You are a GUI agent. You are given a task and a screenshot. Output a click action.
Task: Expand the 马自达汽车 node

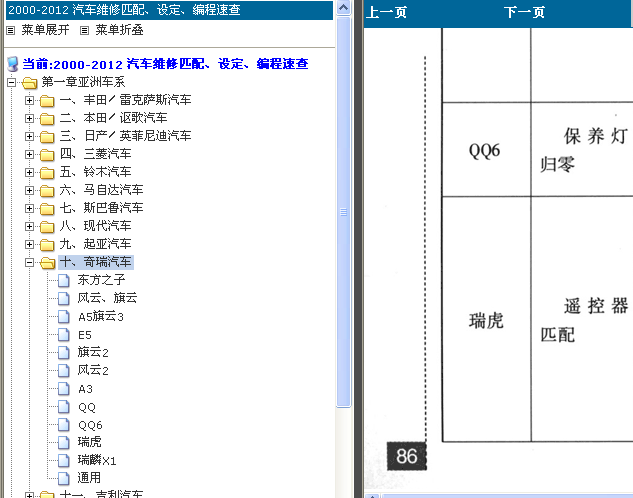pyautogui.click(x=29, y=190)
